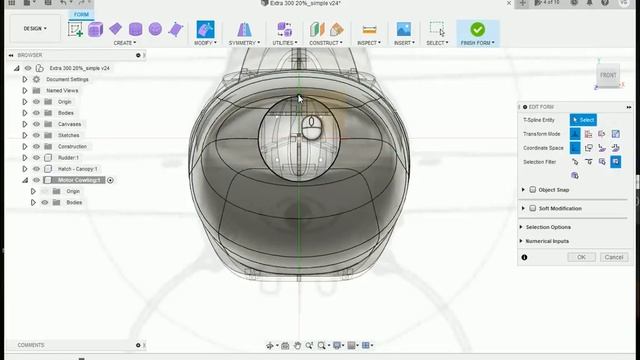The width and height of the screenshot is (640, 360).
Task: Open the DESIGN workspace dropdown
Action: (x=35, y=29)
